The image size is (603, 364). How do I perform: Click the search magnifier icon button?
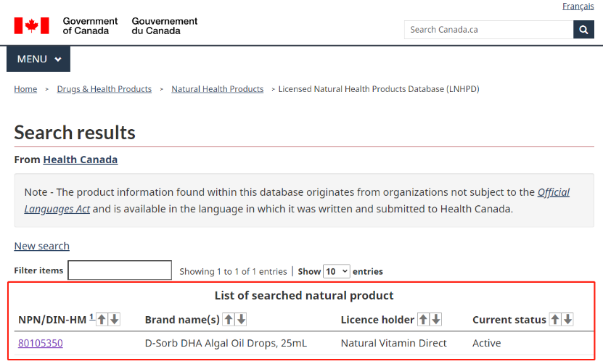(583, 30)
